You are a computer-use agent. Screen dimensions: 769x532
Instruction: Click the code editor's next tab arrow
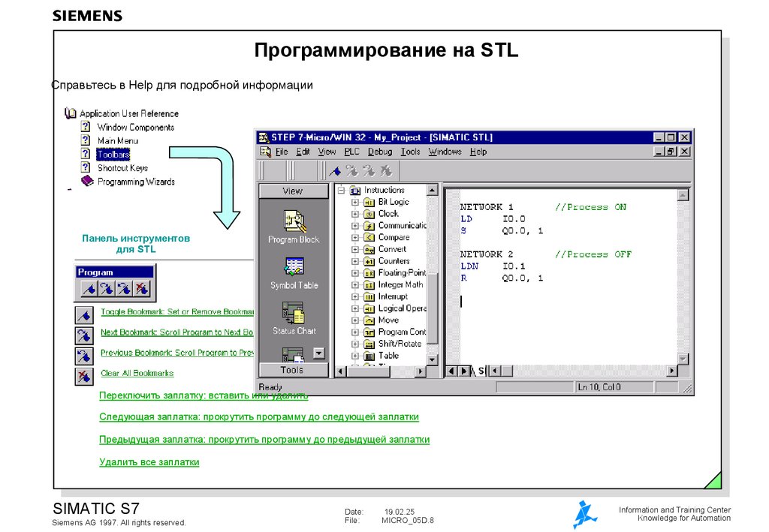click(463, 371)
